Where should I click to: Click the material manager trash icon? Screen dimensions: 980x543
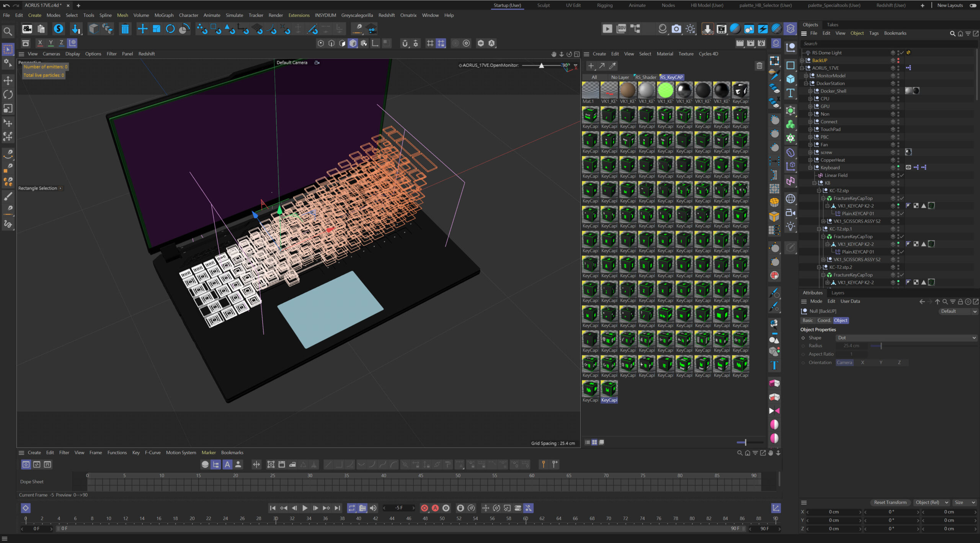(x=759, y=66)
